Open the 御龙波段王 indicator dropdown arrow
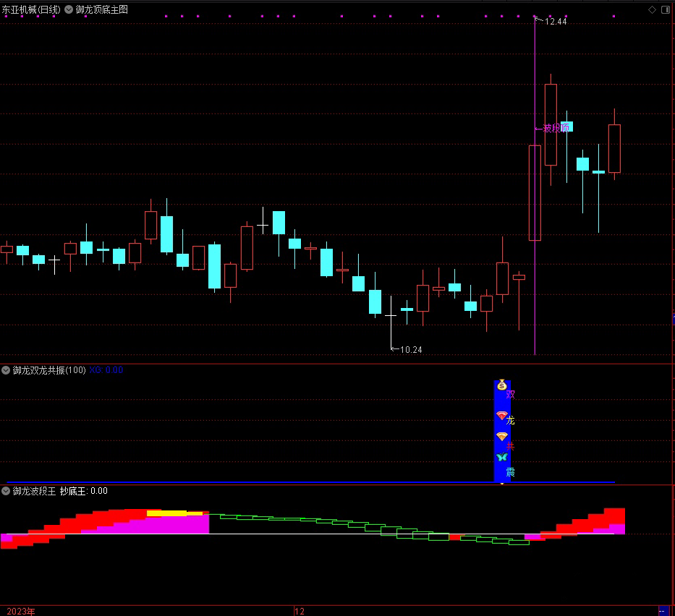675x616 pixels. tap(6, 491)
